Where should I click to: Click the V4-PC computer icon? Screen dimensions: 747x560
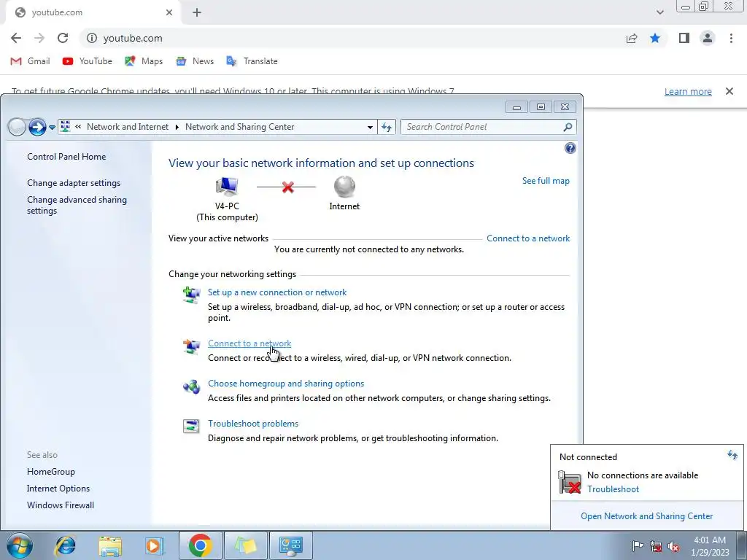pyautogui.click(x=227, y=186)
